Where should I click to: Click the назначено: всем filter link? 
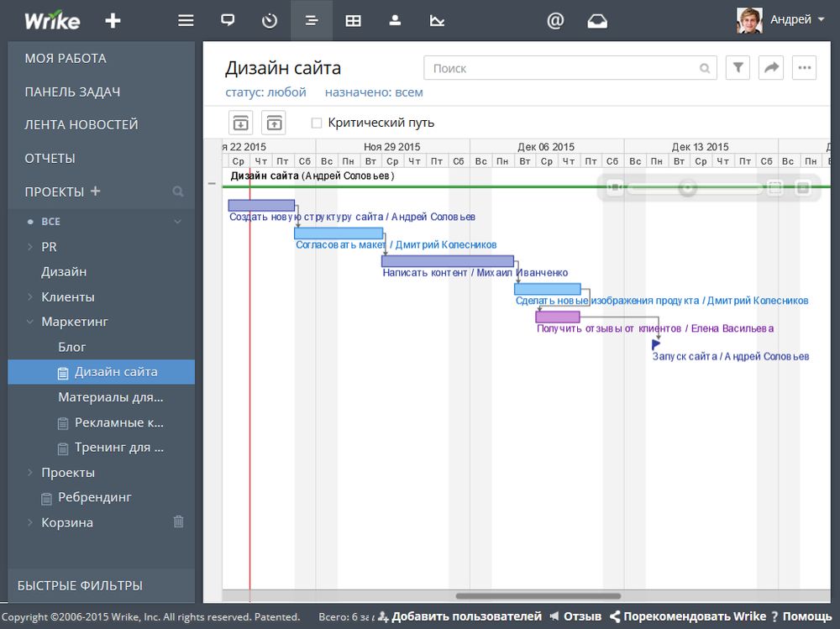tap(374, 92)
